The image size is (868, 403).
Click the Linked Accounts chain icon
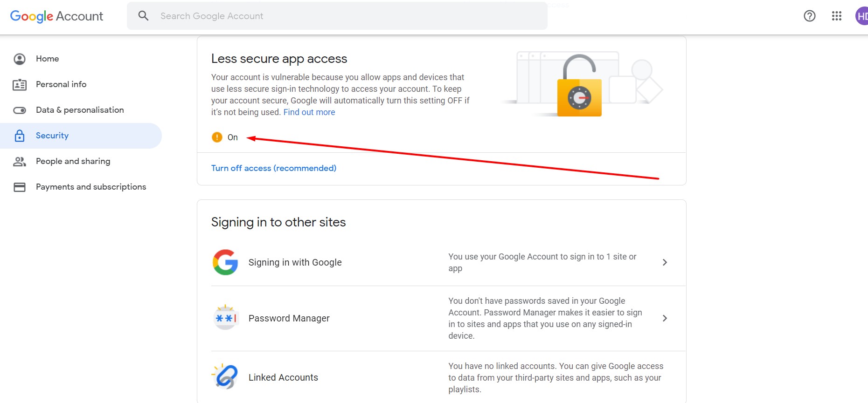[x=225, y=377]
